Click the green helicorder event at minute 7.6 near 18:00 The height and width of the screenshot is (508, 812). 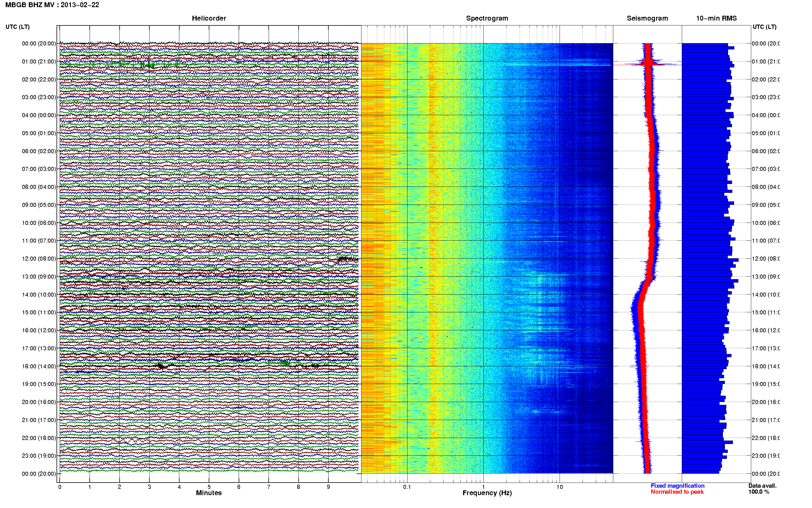[x=286, y=363]
